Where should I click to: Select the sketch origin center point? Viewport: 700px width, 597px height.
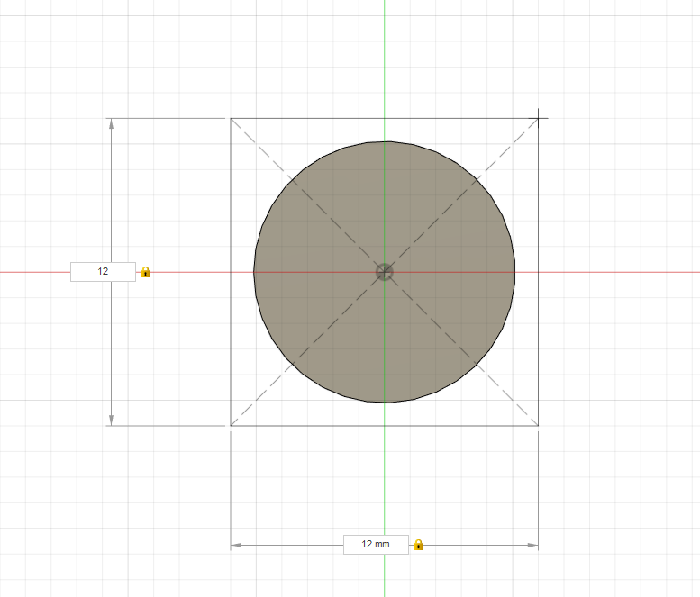coord(385,272)
